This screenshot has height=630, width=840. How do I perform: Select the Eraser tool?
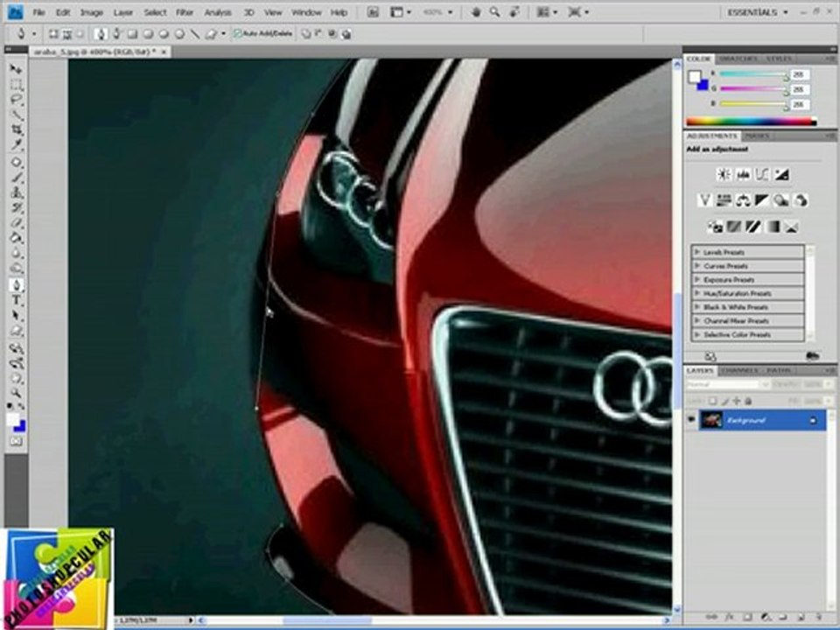click(17, 222)
